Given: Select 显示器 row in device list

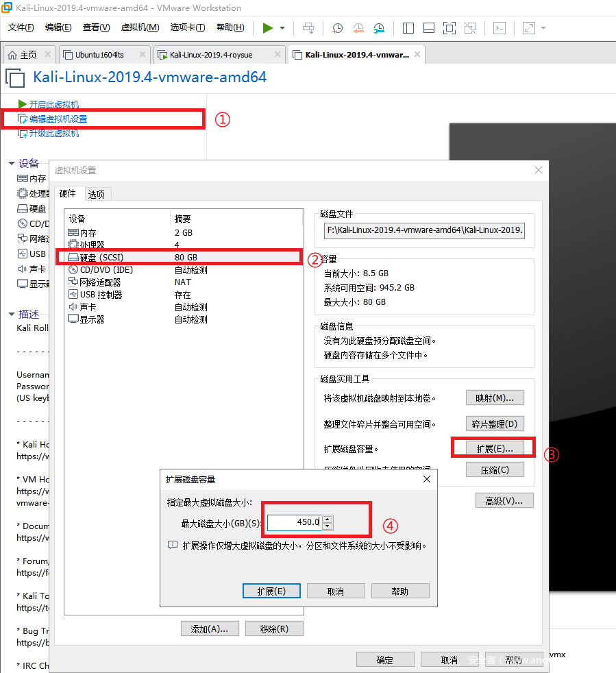Looking at the screenshot, I should coord(184,319).
